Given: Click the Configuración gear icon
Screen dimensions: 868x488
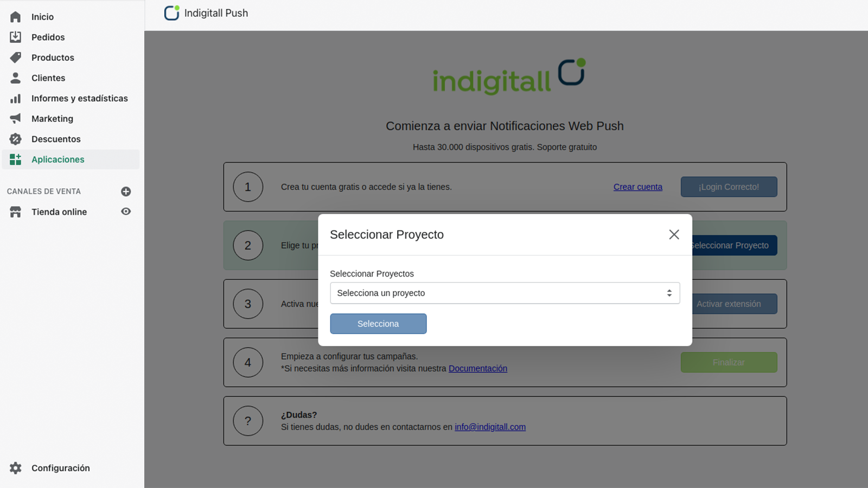Looking at the screenshot, I should click(15, 468).
